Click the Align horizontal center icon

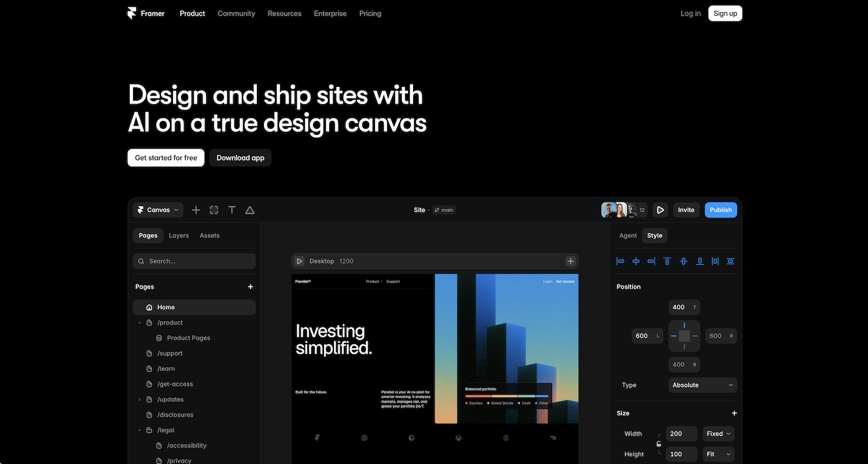tap(636, 261)
